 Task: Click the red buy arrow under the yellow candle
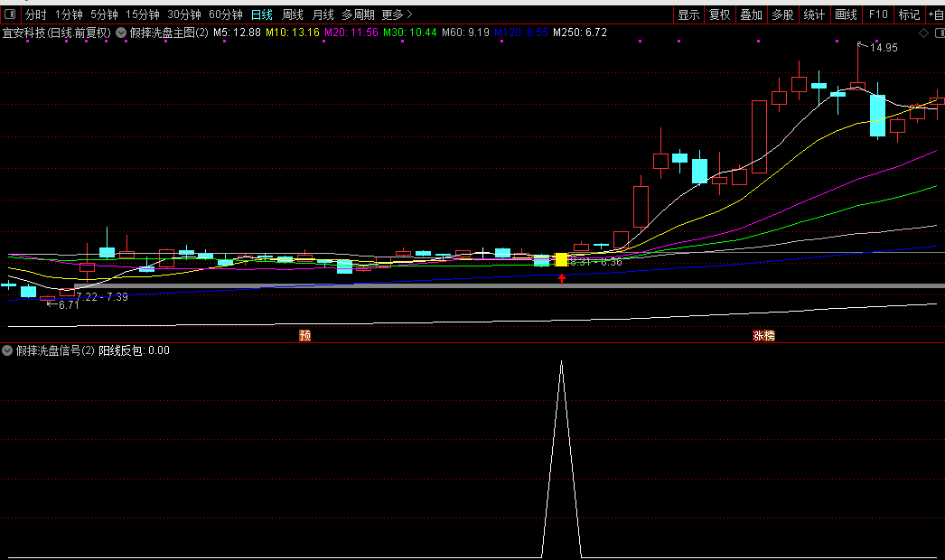pos(562,278)
